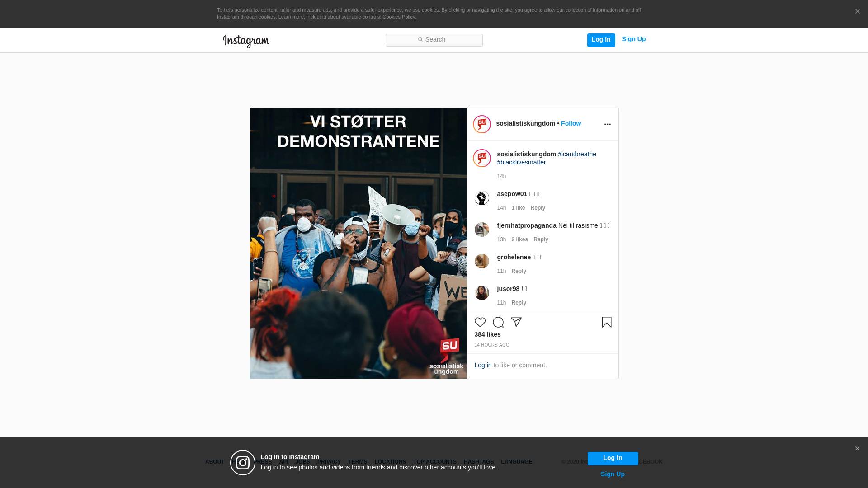Image resolution: width=868 pixels, height=488 pixels.
Task: Save post with bookmark icon
Action: (606, 322)
